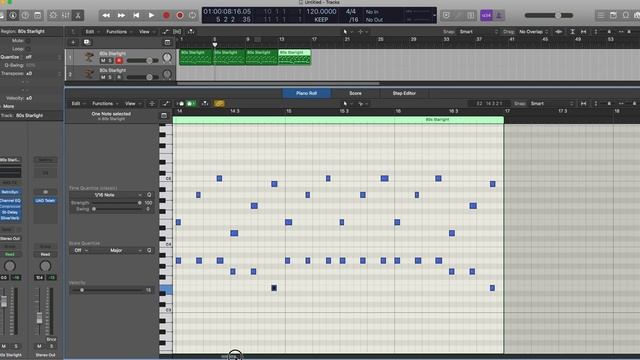The width and height of the screenshot is (640, 360).
Task: Click the Rewind transport button
Action: [106, 16]
